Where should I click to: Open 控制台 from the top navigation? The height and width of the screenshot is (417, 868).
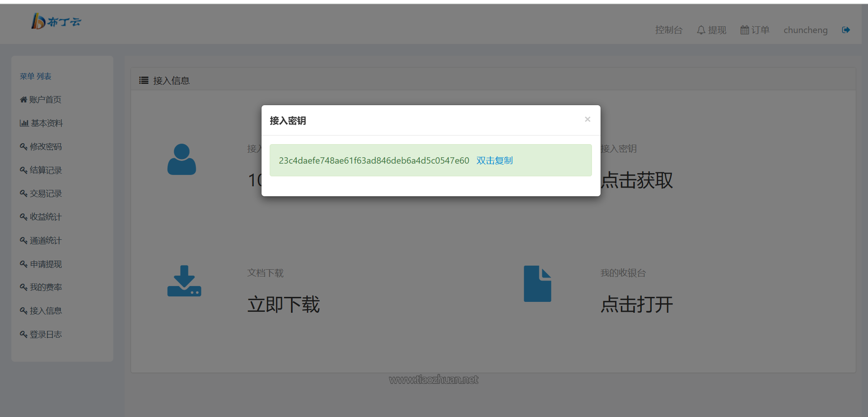669,29
